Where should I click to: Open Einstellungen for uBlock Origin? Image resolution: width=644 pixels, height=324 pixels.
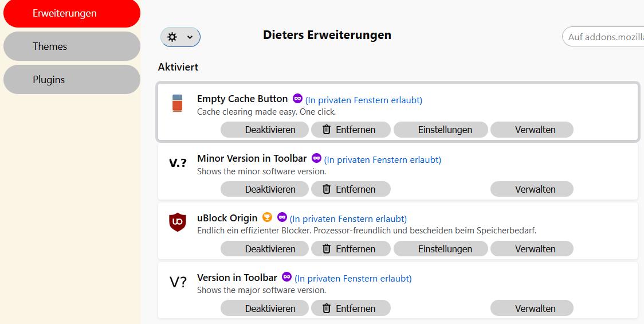coord(440,249)
